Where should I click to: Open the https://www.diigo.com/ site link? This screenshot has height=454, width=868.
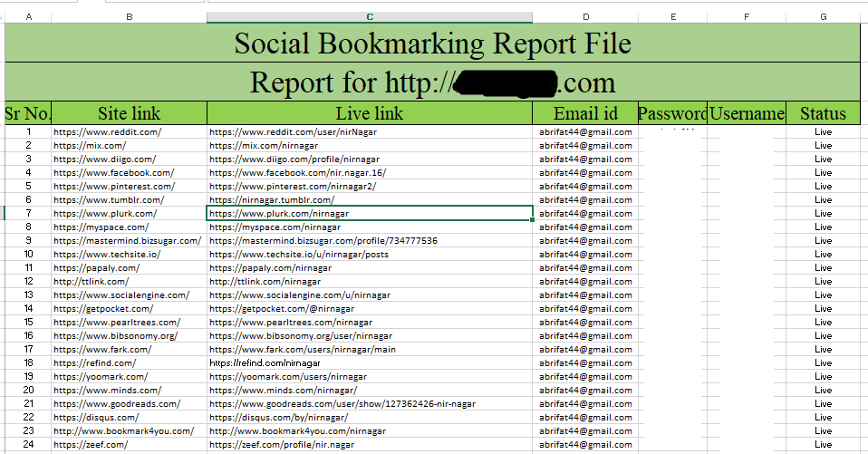tap(104, 159)
